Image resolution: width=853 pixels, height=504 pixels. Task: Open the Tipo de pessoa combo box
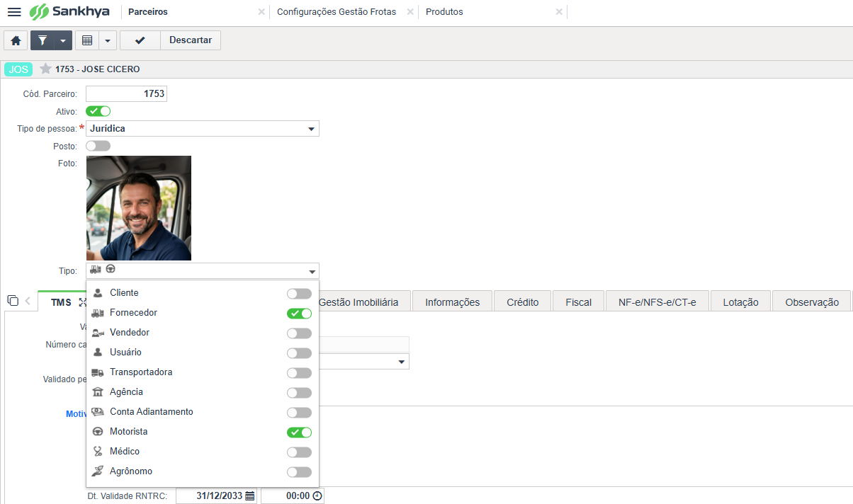(x=203, y=129)
